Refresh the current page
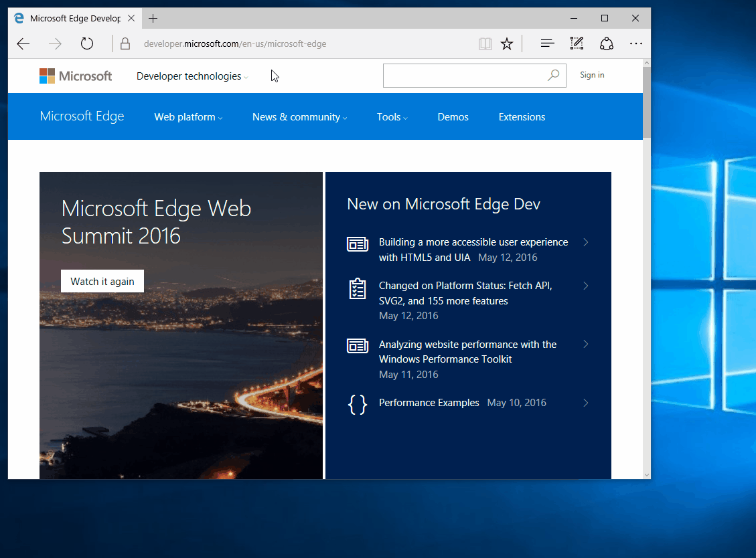Viewport: 756px width, 558px height. [87, 43]
